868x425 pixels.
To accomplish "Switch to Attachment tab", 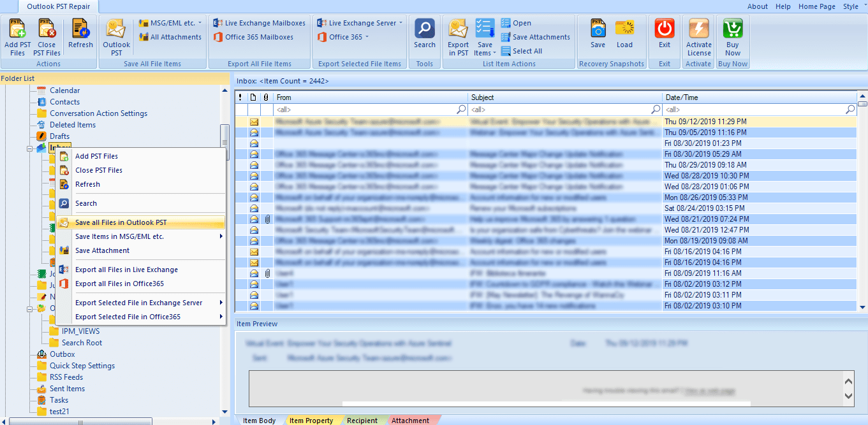I will 410,421.
